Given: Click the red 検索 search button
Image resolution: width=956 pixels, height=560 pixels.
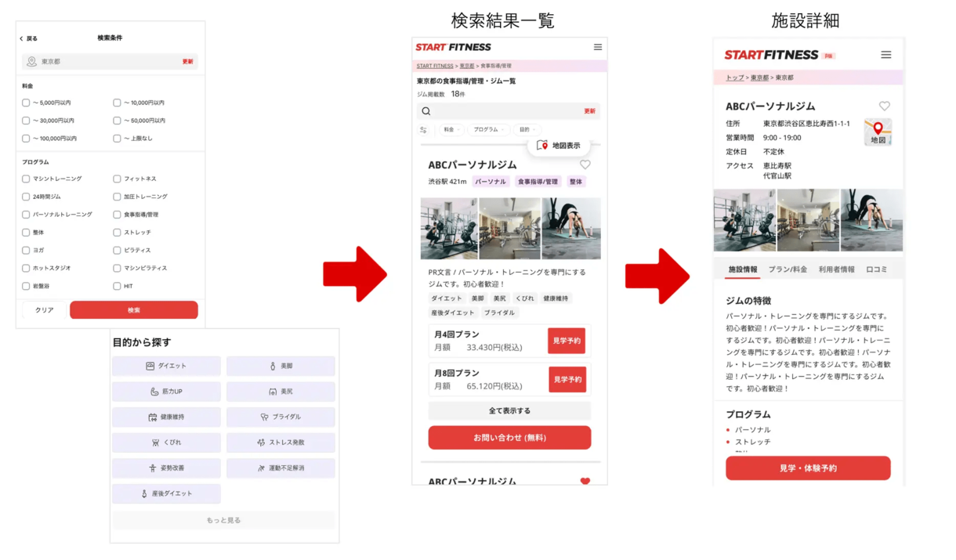Looking at the screenshot, I should point(134,310).
